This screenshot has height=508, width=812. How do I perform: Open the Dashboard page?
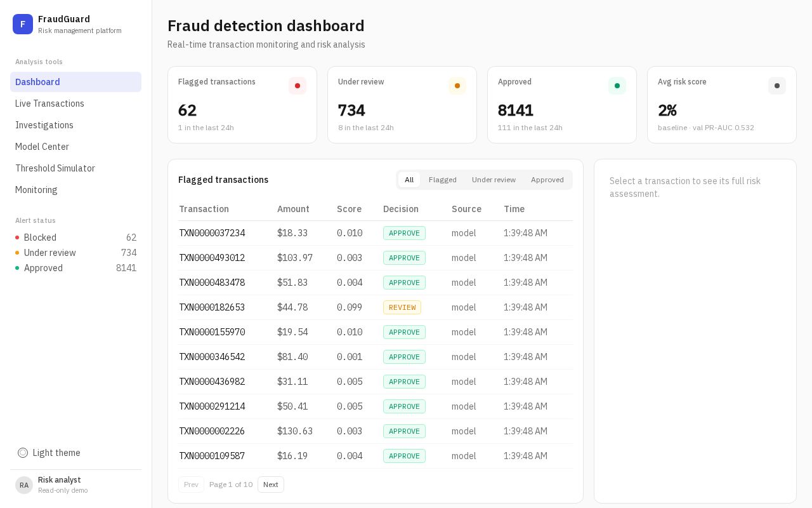pos(75,82)
